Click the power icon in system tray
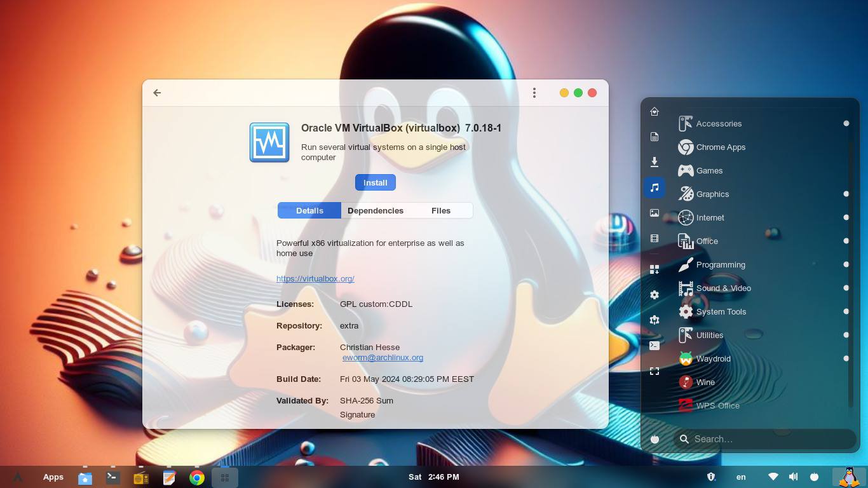 pos(814,477)
